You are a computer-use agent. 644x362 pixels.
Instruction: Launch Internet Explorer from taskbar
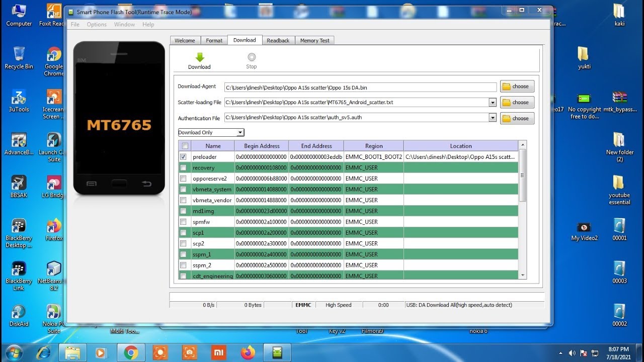(x=44, y=353)
